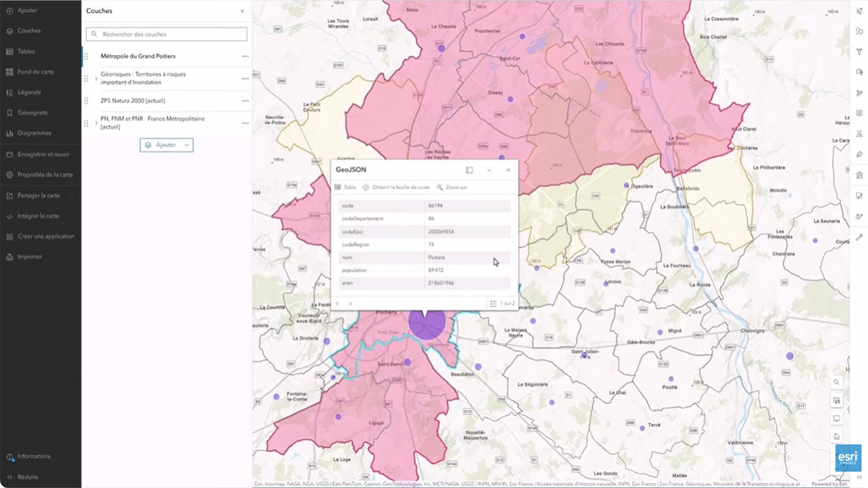Click the filter funnel icon in right toolbar
Image resolution: width=868 pixels, height=488 pixels.
(859, 52)
